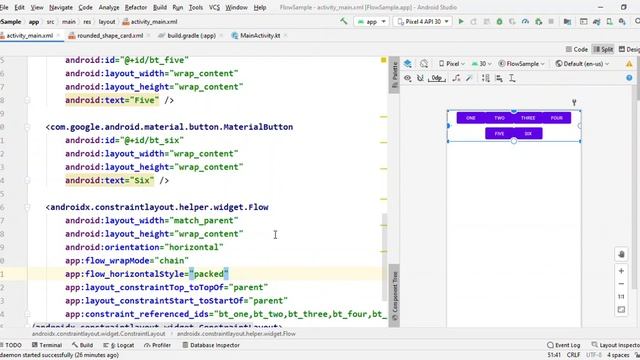640x360 pixels.
Task: Click the editor vertical scrollbar thumb
Action: point(384,257)
